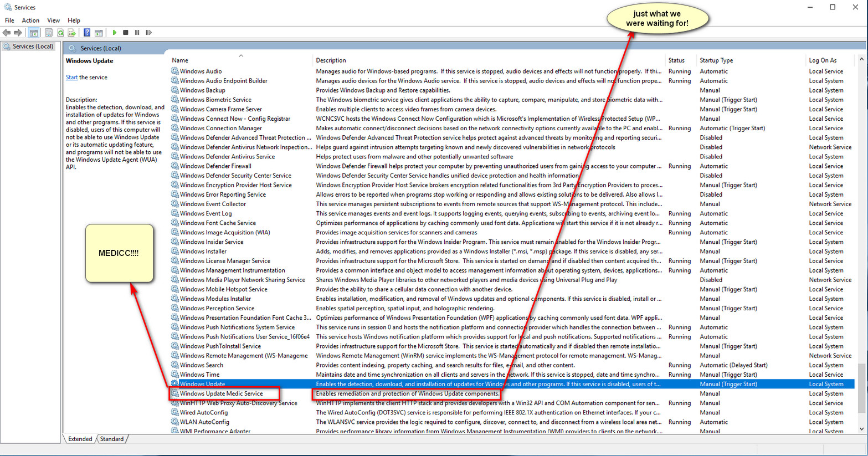This screenshot has width=868, height=456.
Task: Open Properties from the toolbar icon
Action: coord(49,33)
